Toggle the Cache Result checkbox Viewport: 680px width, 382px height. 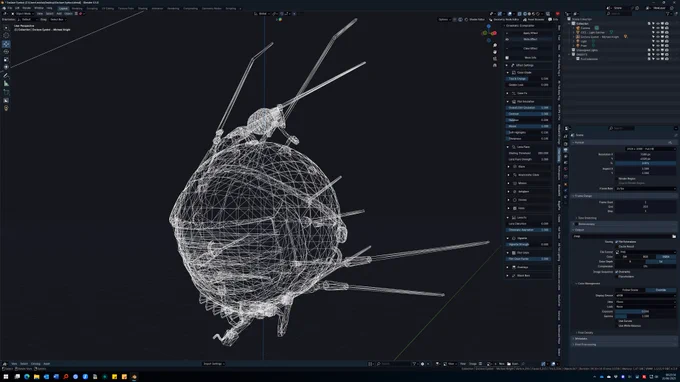[x=617, y=246]
